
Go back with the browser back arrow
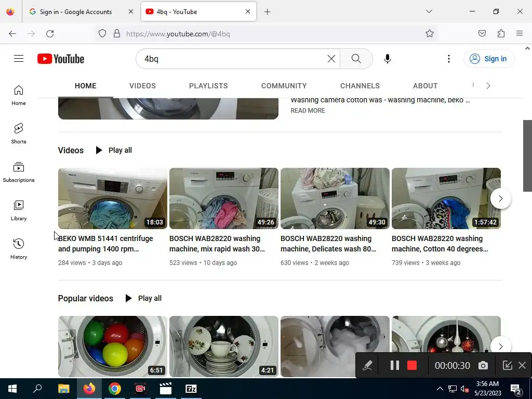[12, 34]
